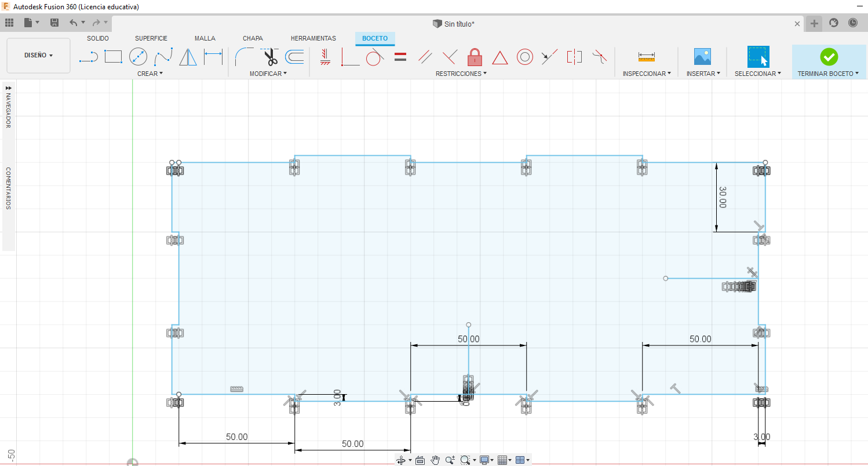Apply the Perpendicular constraint
This screenshot has width=868, height=466.
(450, 57)
